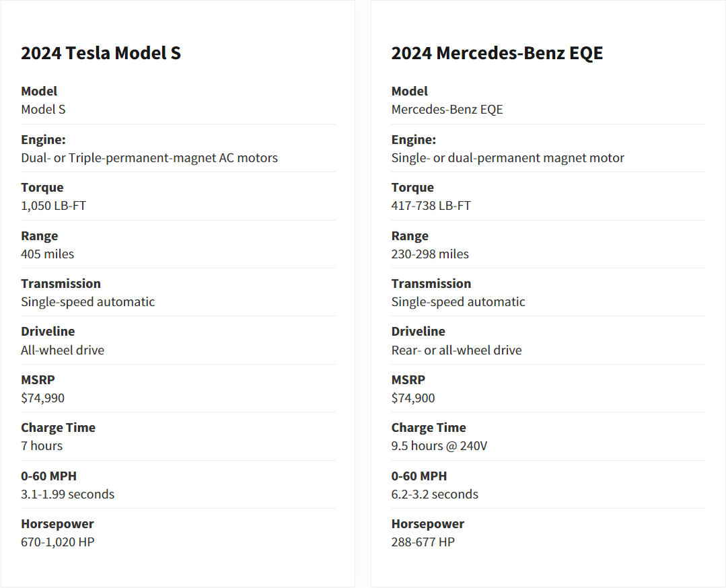Click the 2024 Mercedes-Benz EQE heading
The width and height of the screenshot is (726, 588).
[497, 53]
